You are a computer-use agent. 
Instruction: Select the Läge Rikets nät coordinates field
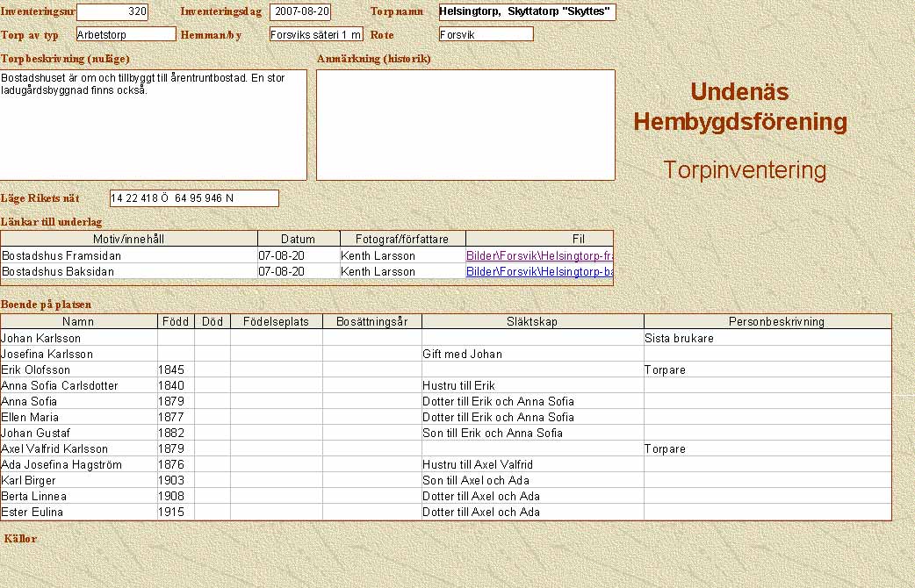pyautogui.click(x=193, y=198)
